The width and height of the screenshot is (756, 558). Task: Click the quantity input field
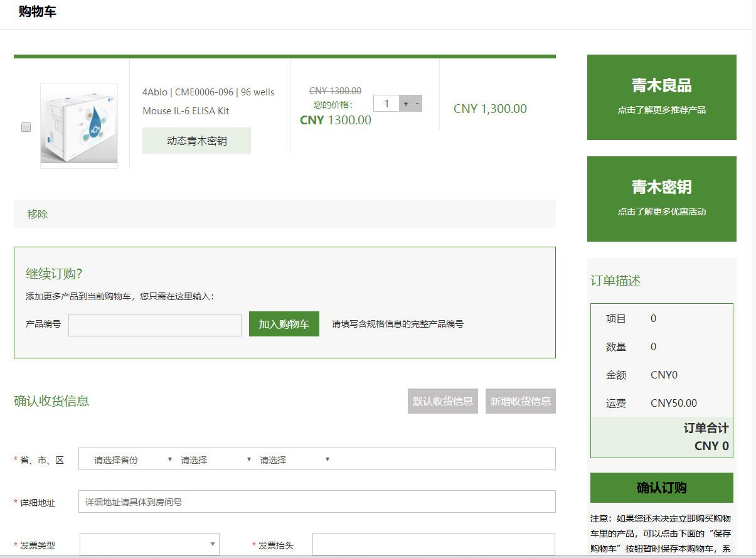click(x=386, y=104)
